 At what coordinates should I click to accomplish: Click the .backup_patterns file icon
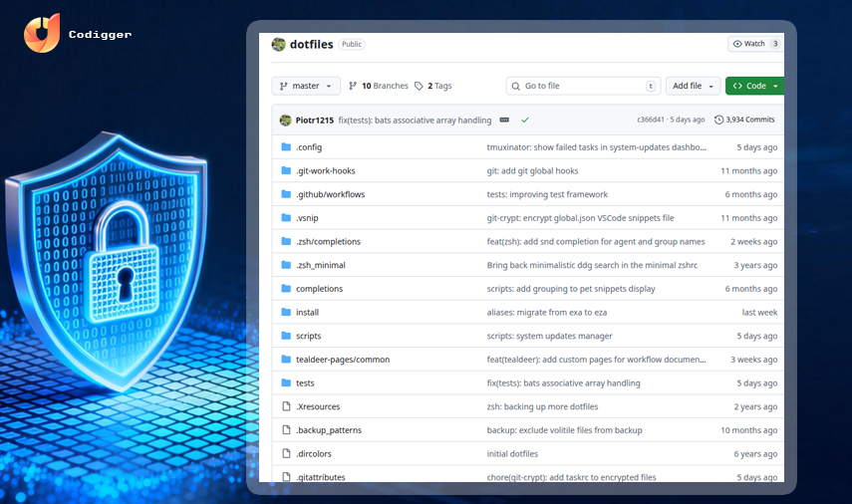tap(286, 430)
